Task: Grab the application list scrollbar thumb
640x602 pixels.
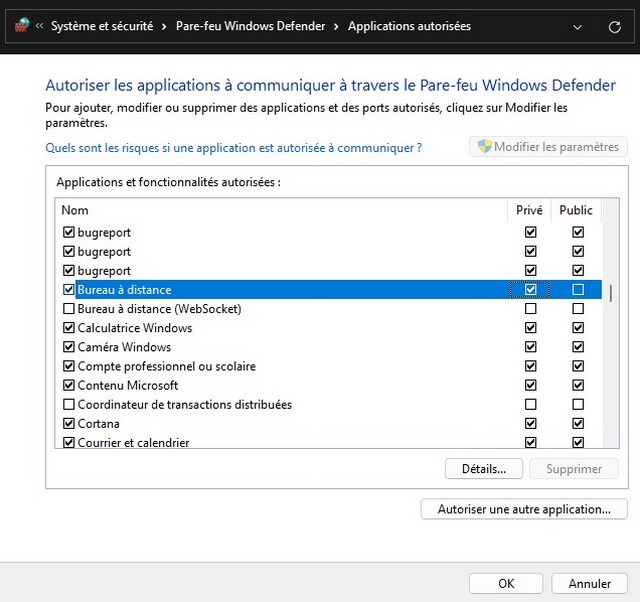Action: click(x=611, y=293)
